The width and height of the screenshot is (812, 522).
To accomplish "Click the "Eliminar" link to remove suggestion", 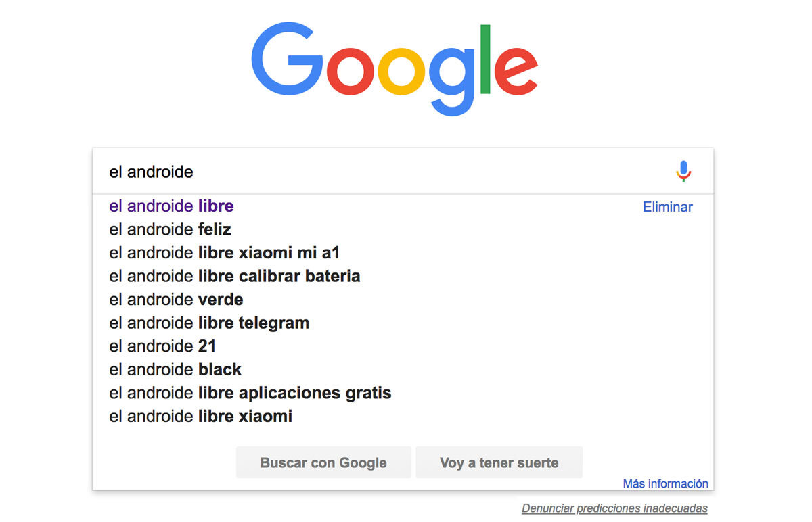I will [x=667, y=207].
